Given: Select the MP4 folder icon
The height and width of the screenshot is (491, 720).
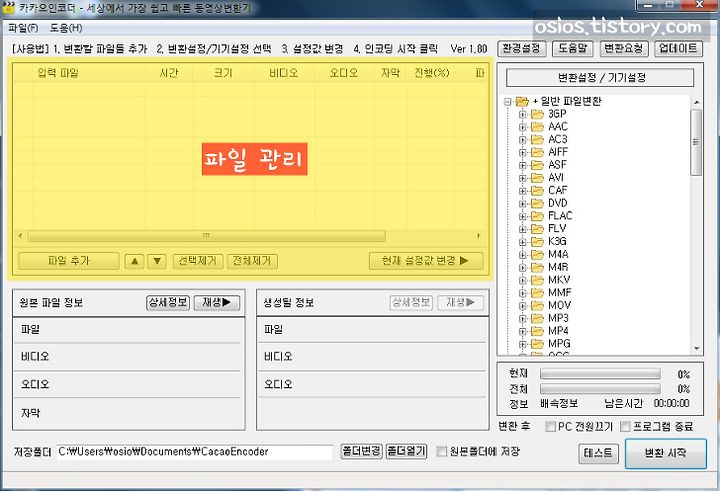Looking at the screenshot, I should [x=537, y=331].
